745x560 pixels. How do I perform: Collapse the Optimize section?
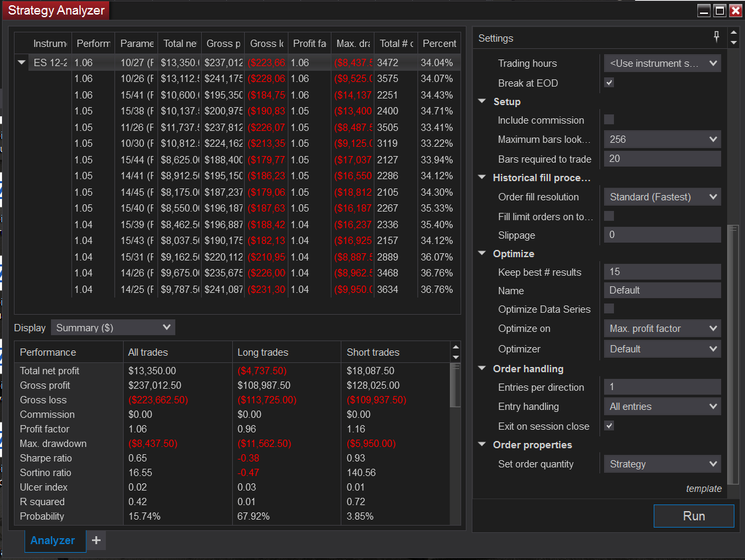click(482, 253)
